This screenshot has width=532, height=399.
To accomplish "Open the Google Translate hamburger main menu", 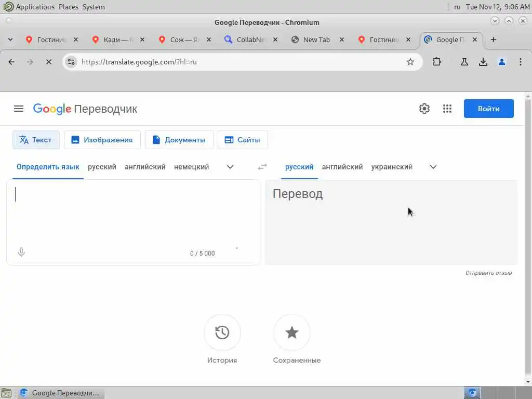I will point(19,109).
